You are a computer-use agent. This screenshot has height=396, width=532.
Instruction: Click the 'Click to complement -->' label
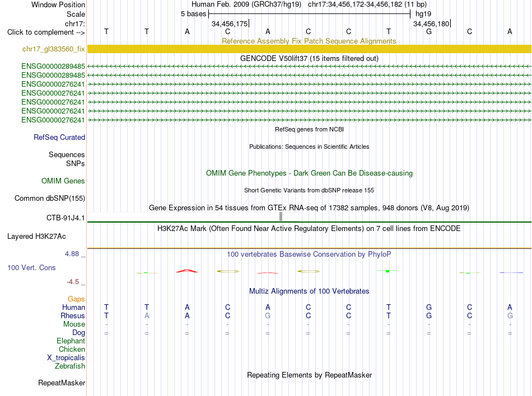click(x=46, y=32)
